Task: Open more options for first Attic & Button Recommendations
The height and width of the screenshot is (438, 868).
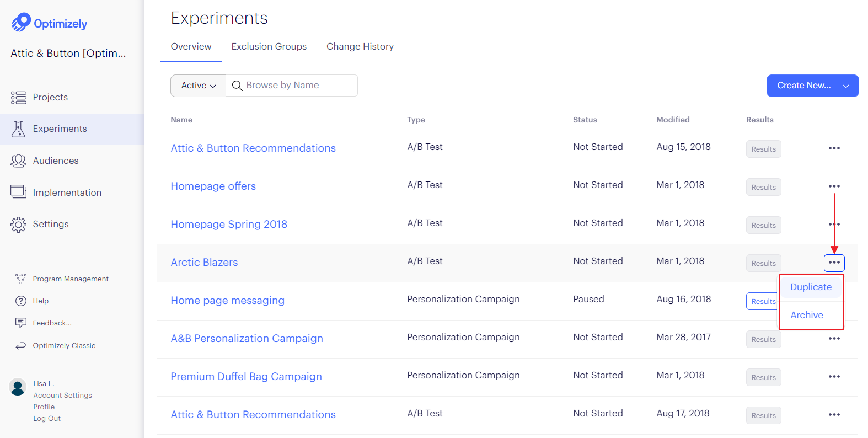Action: pos(834,148)
